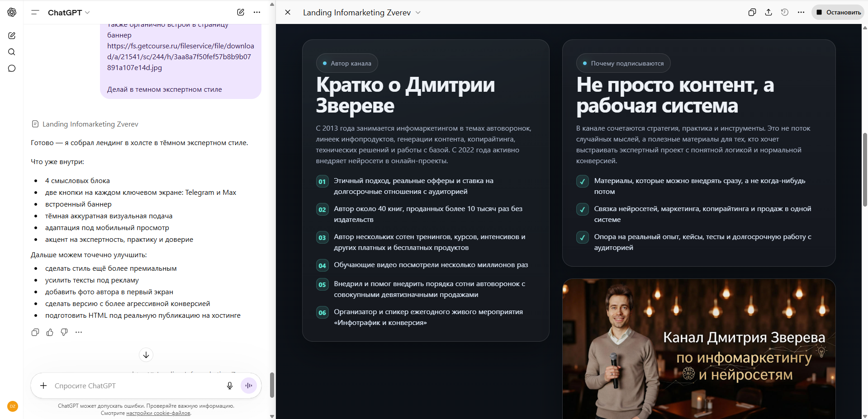868x419 pixels.
Task: Rate the response with thumbs up
Action: (49, 332)
